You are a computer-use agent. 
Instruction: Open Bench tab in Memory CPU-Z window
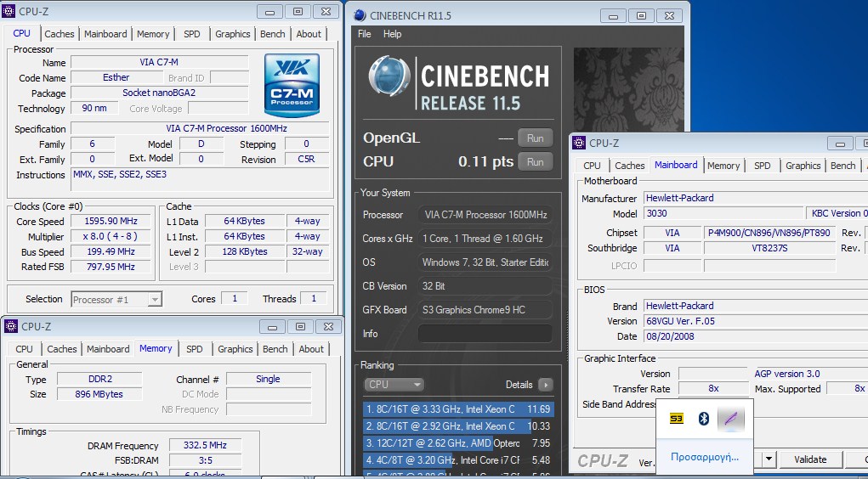(x=275, y=349)
